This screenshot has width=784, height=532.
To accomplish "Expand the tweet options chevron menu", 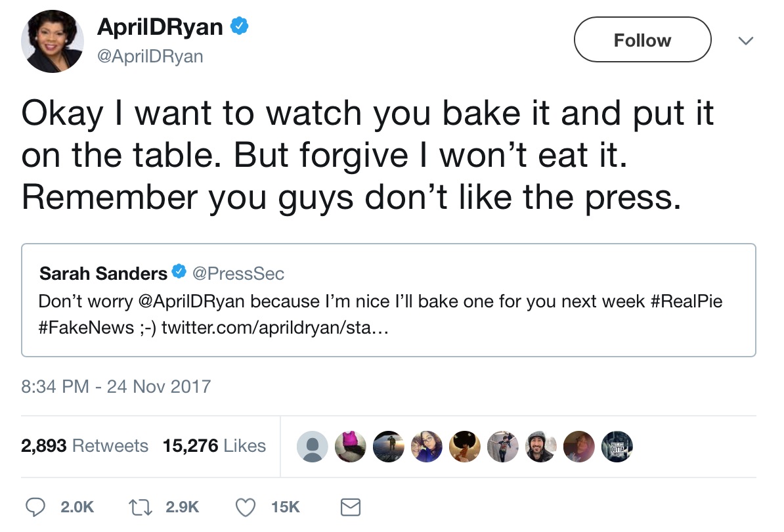I will pos(744,41).
